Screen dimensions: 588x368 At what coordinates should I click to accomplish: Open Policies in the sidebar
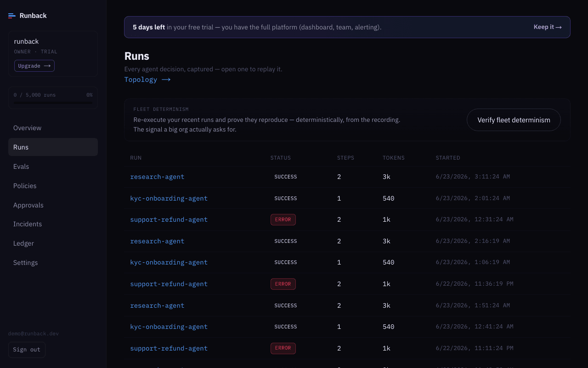pyautogui.click(x=53, y=186)
